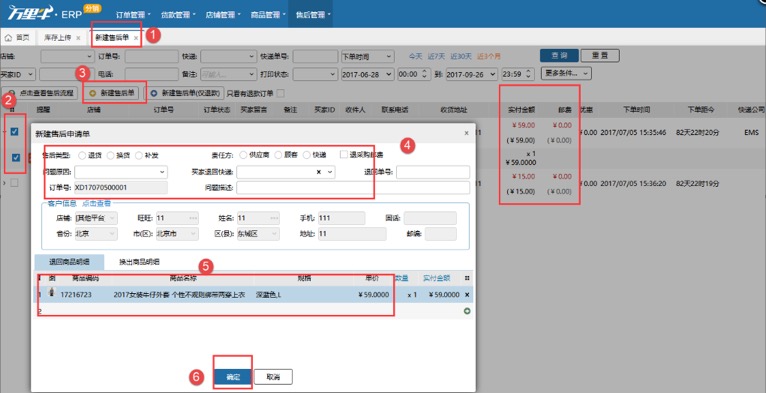This screenshot has width=766, height=393.
Task: Enable the 只看有退款订单 checkbox
Action: 280,93
